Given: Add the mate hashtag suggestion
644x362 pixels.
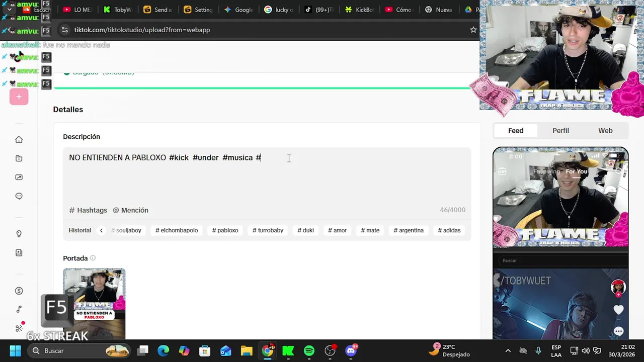Looking at the screenshot, I should pyautogui.click(x=370, y=230).
